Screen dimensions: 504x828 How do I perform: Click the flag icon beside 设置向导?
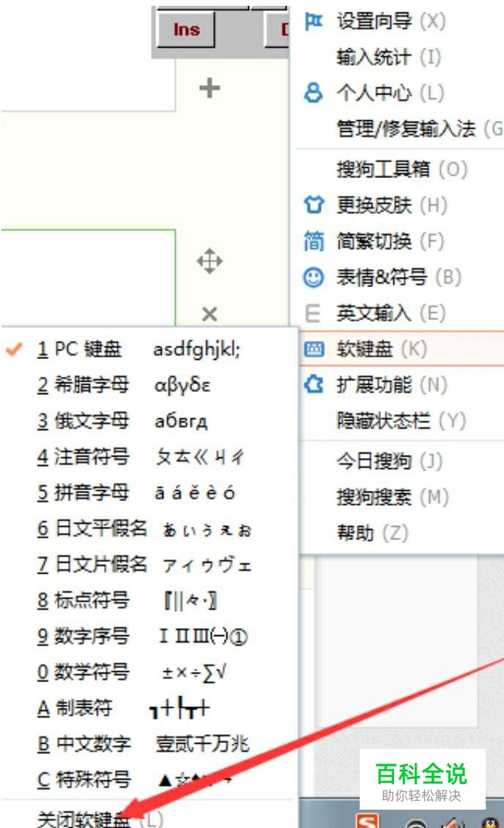tap(314, 22)
